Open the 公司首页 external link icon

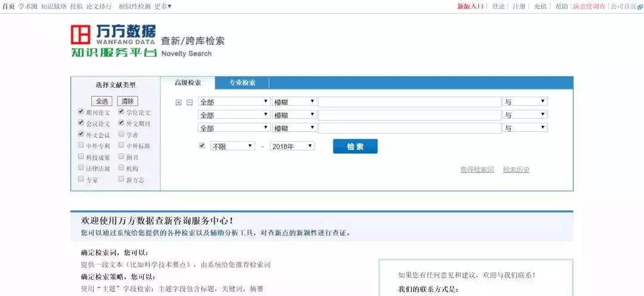coord(640,7)
